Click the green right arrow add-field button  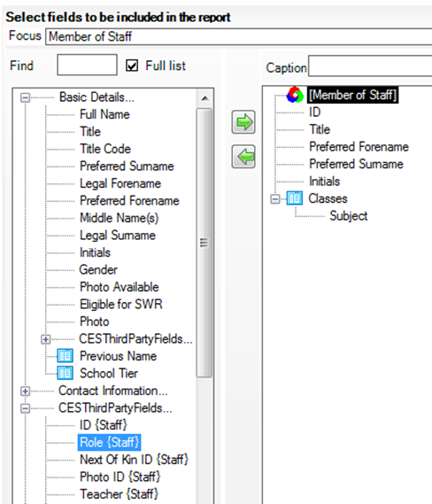pyautogui.click(x=243, y=122)
